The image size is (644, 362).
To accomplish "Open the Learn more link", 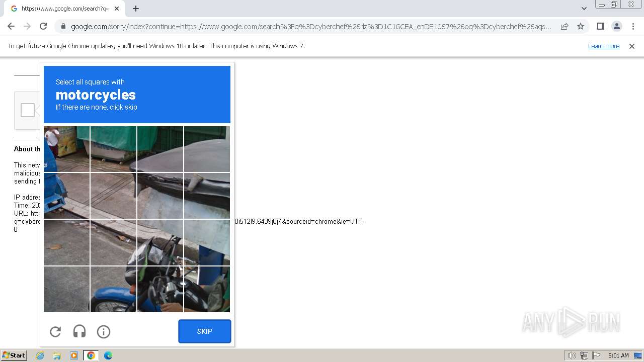I will point(604,46).
